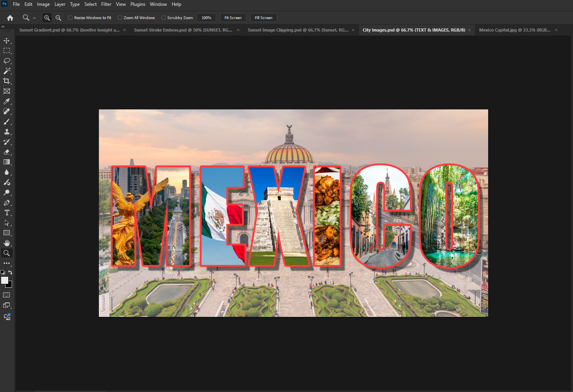Screen dimensions: 573x392
Task: Toggle Zoom All Windows on
Action: 120,18
